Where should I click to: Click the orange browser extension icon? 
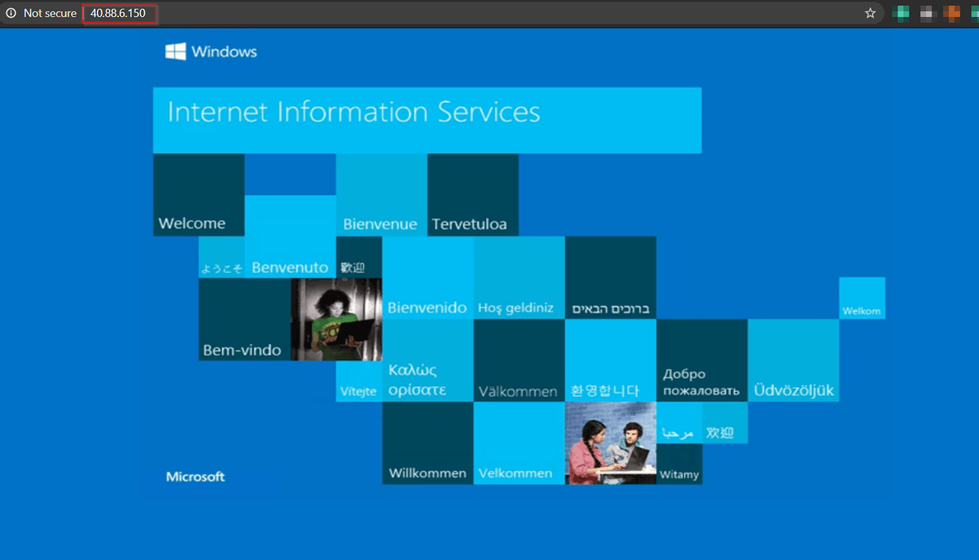pyautogui.click(x=952, y=13)
